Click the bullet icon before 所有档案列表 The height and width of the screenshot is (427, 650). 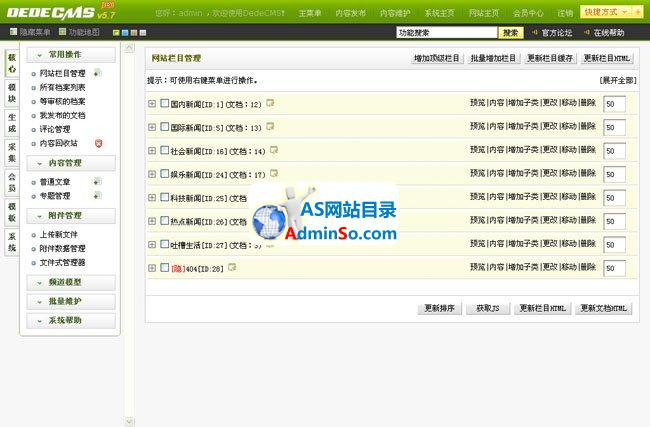pyautogui.click(x=34, y=88)
